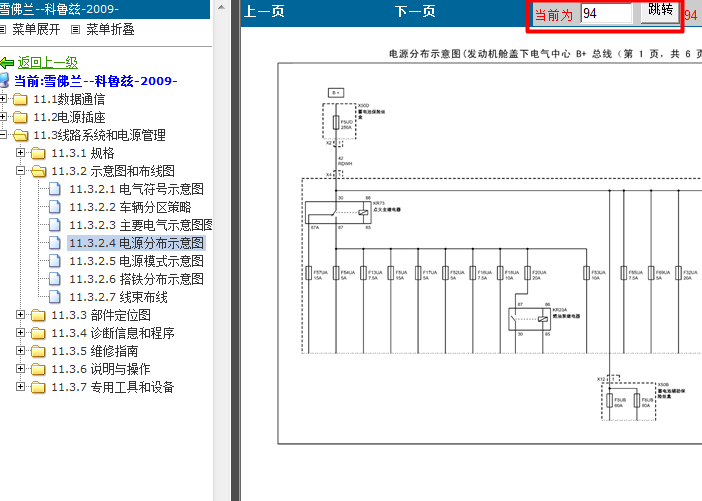
Task: Click the green back arrow icon
Action: pyautogui.click(x=7, y=63)
